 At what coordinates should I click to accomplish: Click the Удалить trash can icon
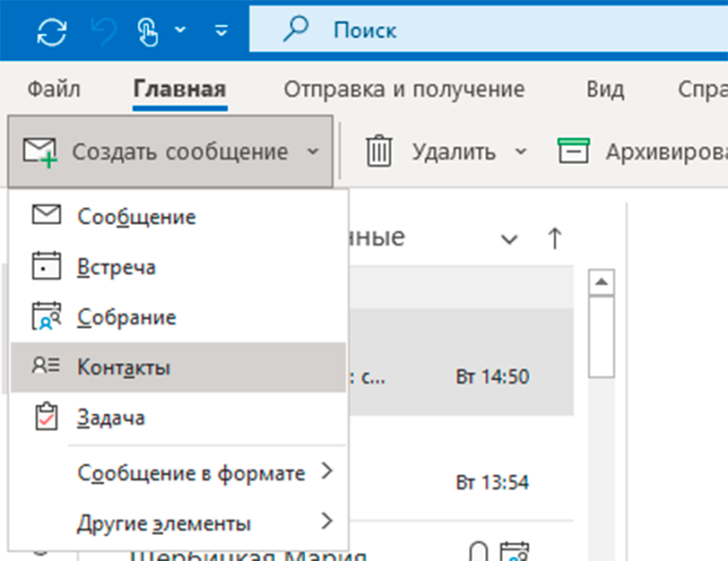[380, 151]
